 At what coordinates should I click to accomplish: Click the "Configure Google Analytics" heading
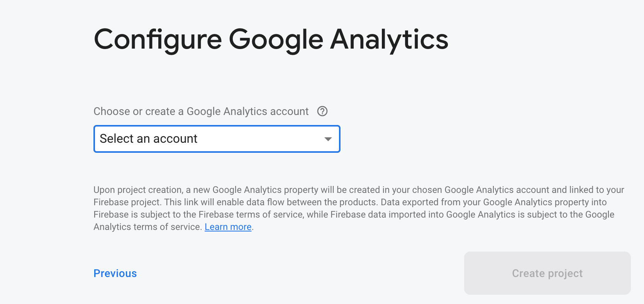[x=271, y=40]
